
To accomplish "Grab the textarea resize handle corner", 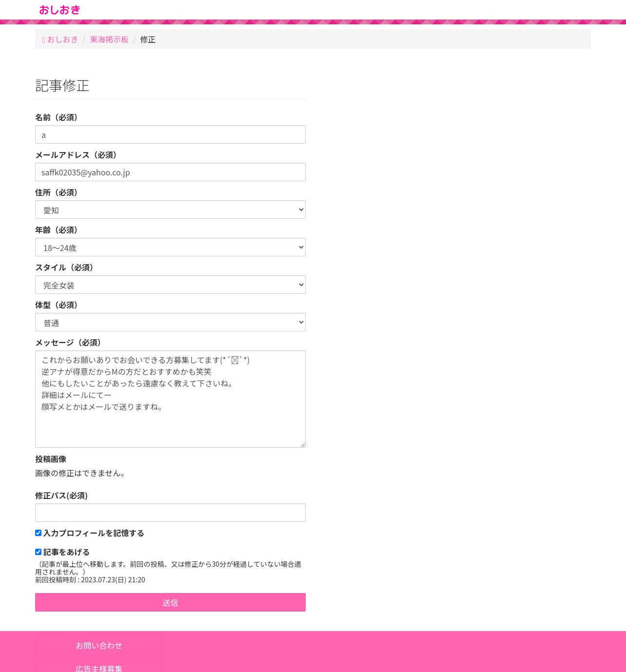I will 303,445.
